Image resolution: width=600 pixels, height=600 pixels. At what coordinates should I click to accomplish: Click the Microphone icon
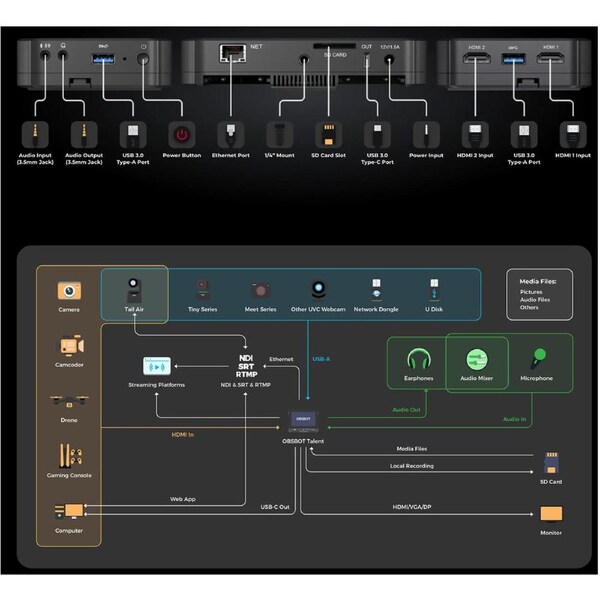538,358
